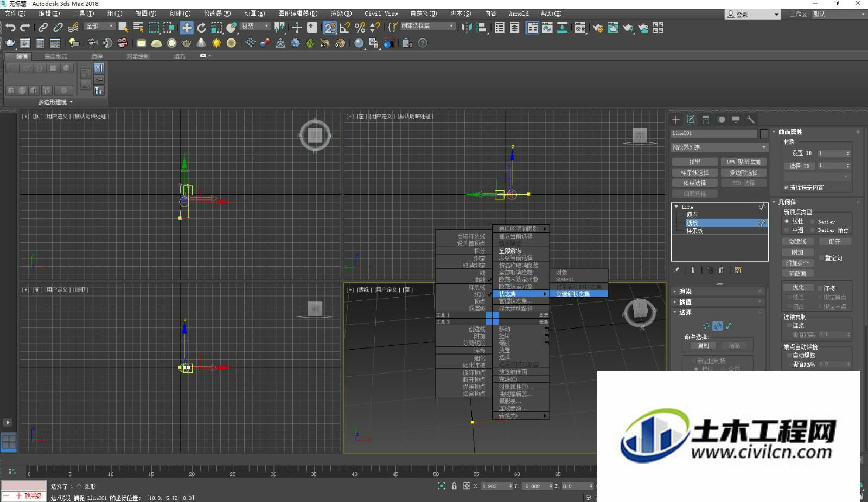The image size is (868, 502).
Task: Select the Bezier 角点 radio button
Action: 813,230
